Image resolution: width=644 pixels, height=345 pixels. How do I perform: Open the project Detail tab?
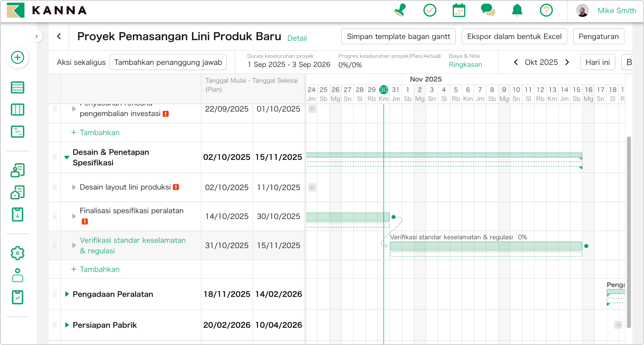pyautogui.click(x=297, y=38)
